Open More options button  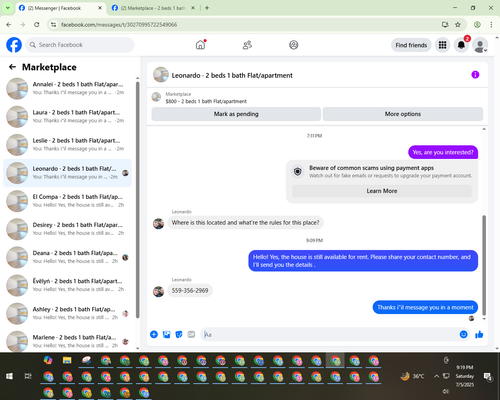pos(403,114)
